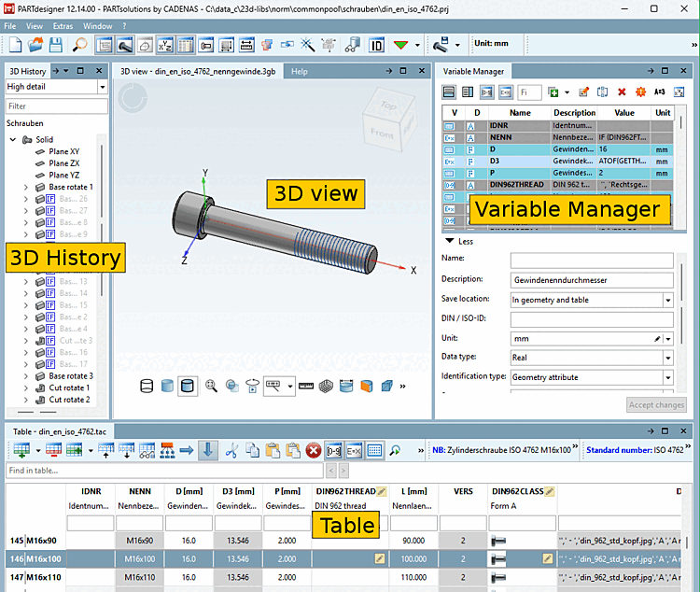Open the Window menu
Viewport: 700px width, 592px height.
[97, 26]
